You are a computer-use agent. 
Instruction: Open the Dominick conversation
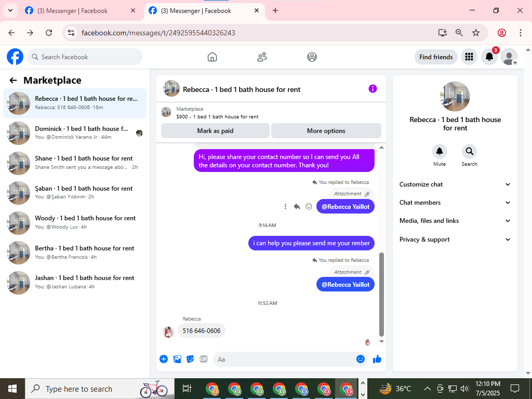[75, 133]
